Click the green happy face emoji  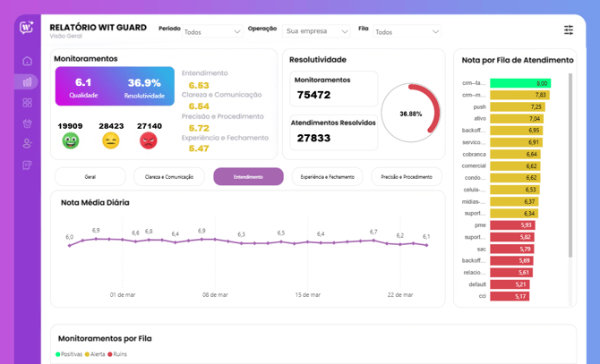click(x=71, y=140)
